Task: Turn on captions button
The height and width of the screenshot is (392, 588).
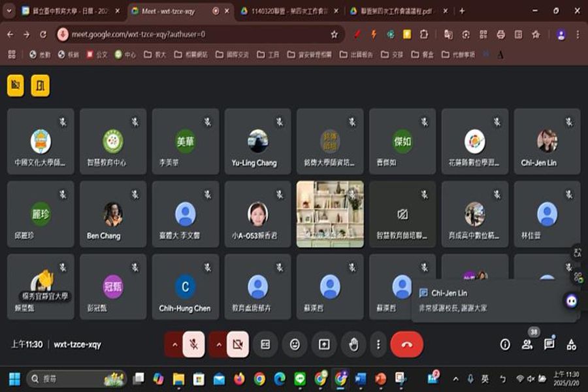Action: coord(265,344)
